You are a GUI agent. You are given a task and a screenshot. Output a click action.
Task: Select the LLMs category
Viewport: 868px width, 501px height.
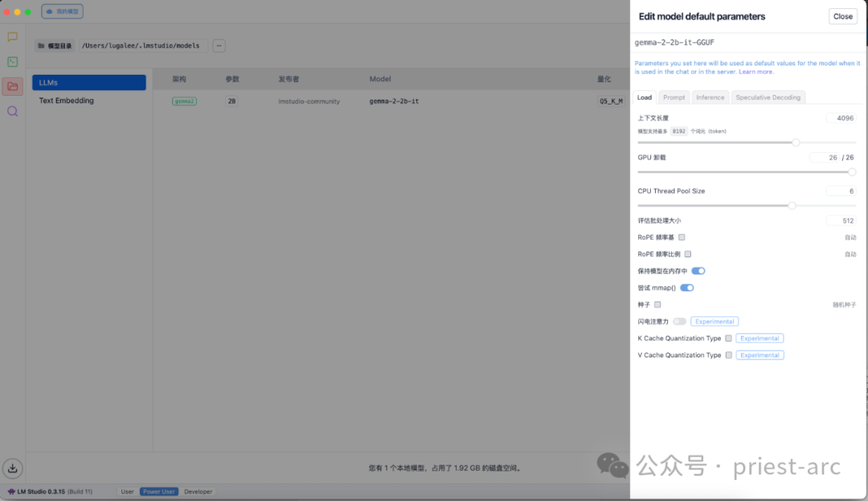(x=89, y=83)
